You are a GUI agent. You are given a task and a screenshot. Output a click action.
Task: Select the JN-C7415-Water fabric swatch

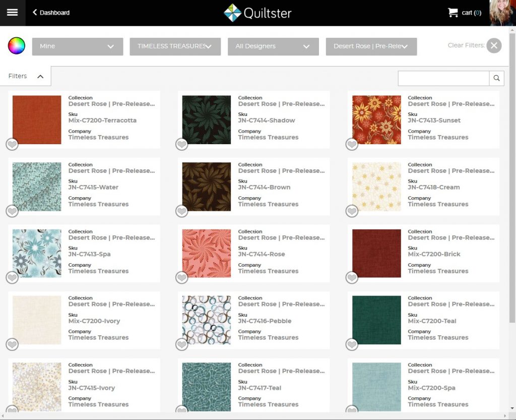37,187
